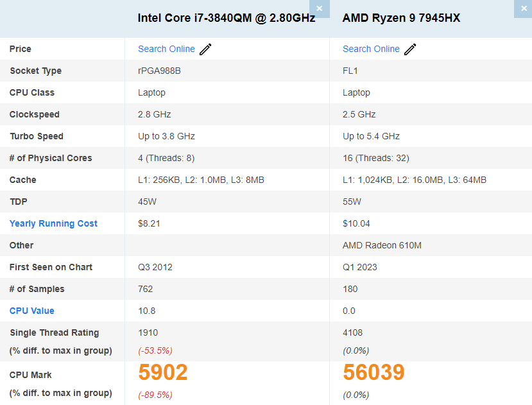
Task: Click the 45W TDP value
Action: 147,202
